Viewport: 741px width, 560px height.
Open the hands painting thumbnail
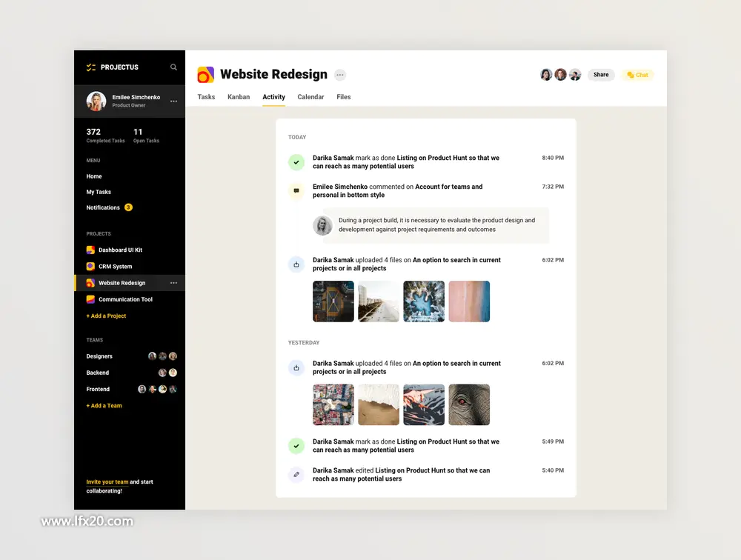click(x=424, y=404)
